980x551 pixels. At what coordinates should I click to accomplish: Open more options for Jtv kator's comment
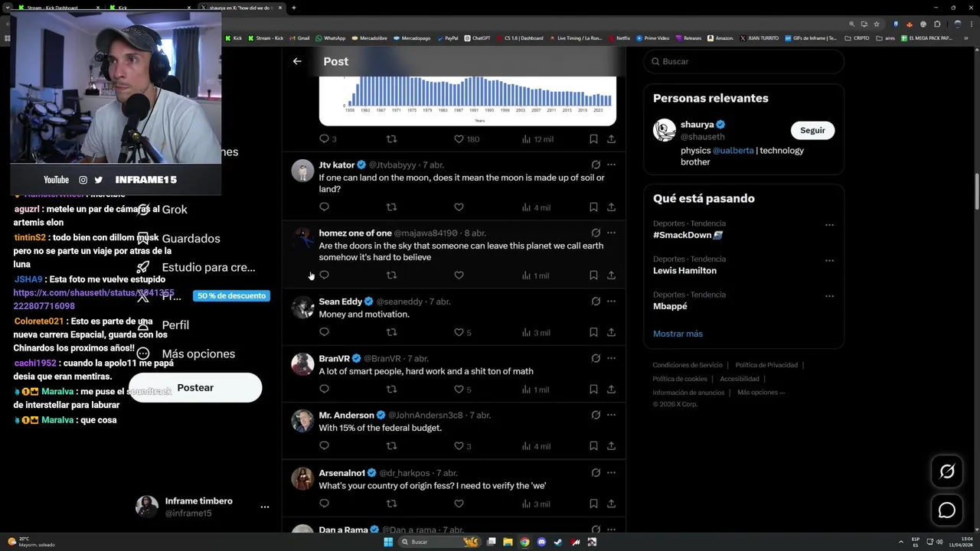[611, 165]
